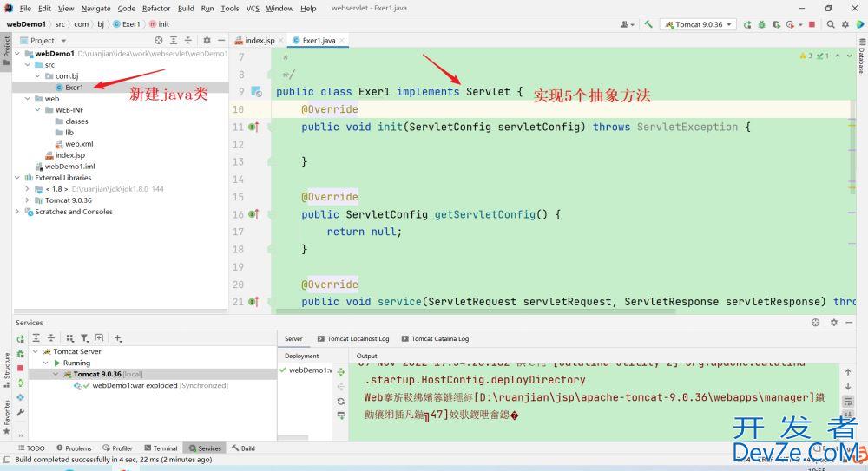Click the Profile run icon in main toolbar
868x471 pixels.
coord(791,24)
